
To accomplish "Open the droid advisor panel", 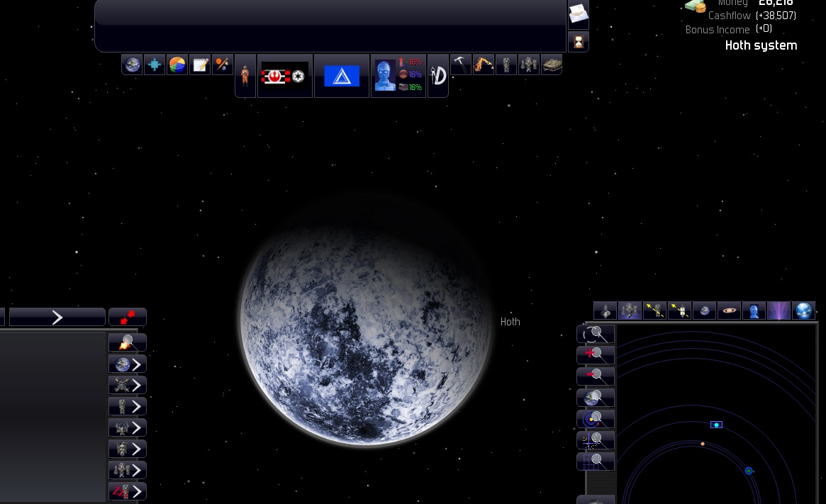I will 385,74.
